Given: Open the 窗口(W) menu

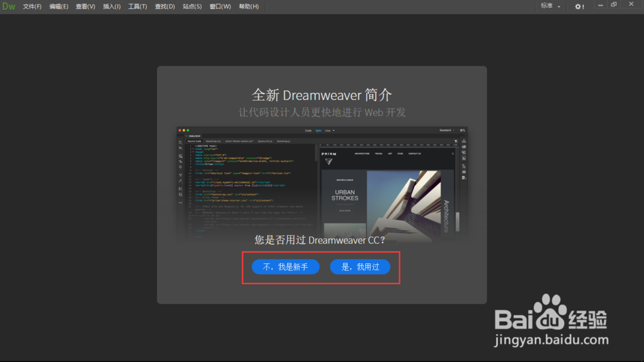Looking at the screenshot, I should [x=220, y=6].
